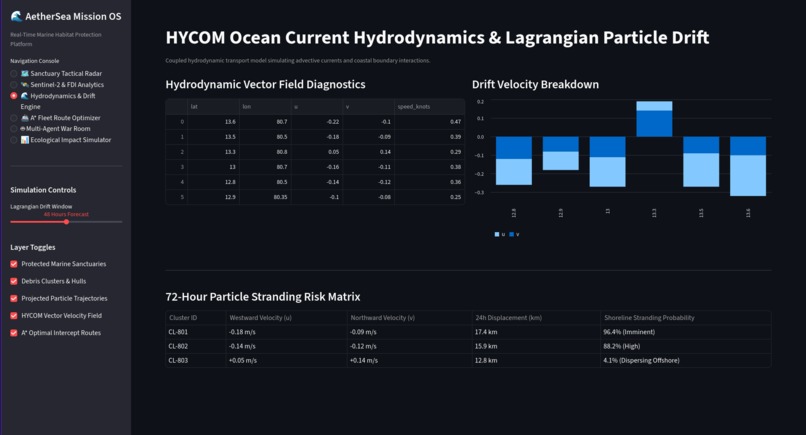This screenshot has width=806, height=435.
Task: Select the Sentinel-2 & FDI Analytics radio button
Action: pos(14,85)
